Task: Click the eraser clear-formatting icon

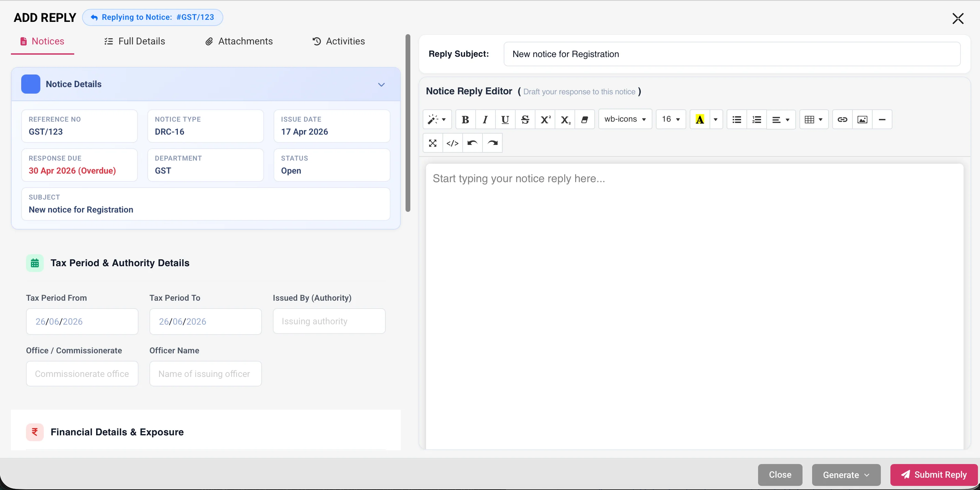Action: tap(585, 119)
